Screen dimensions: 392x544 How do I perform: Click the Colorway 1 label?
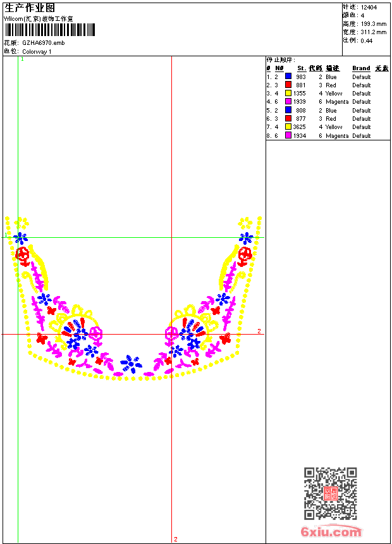37,51
